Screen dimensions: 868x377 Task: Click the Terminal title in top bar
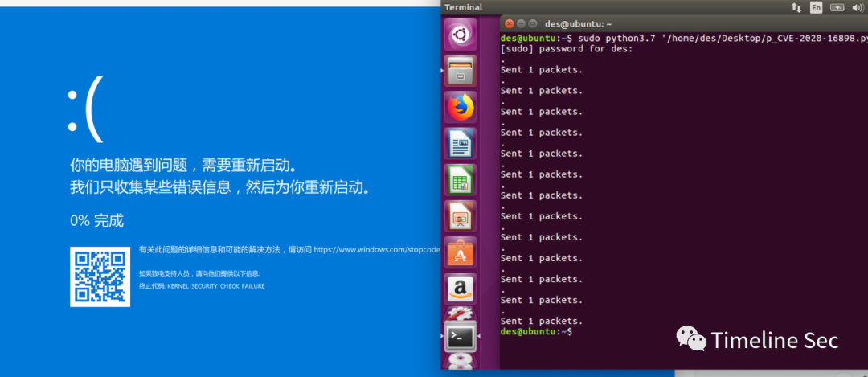(x=464, y=7)
